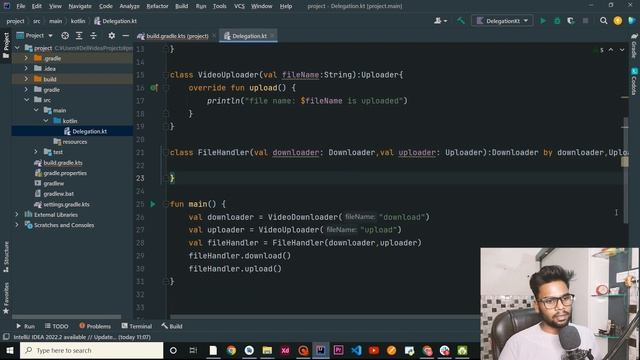Expand the build folder in tree
Image resolution: width=640 pixels, height=360 pixels.
click(x=27, y=79)
